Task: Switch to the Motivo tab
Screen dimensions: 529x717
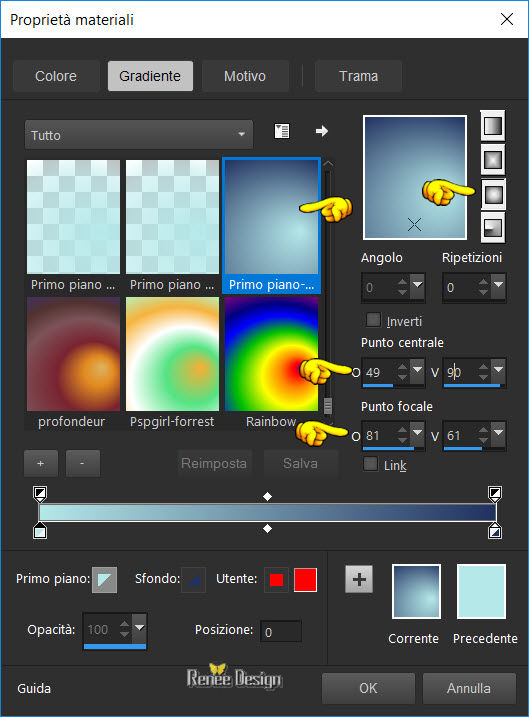Action: pyautogui.click(x=245, y=76)
